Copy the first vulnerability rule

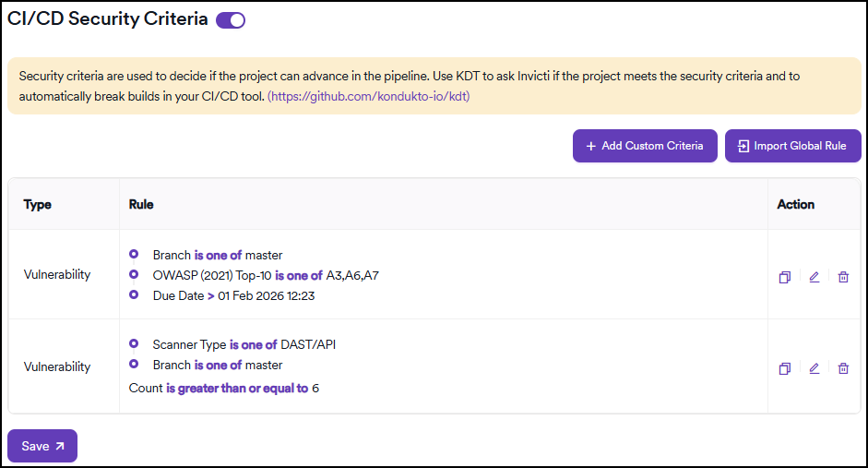785,277
